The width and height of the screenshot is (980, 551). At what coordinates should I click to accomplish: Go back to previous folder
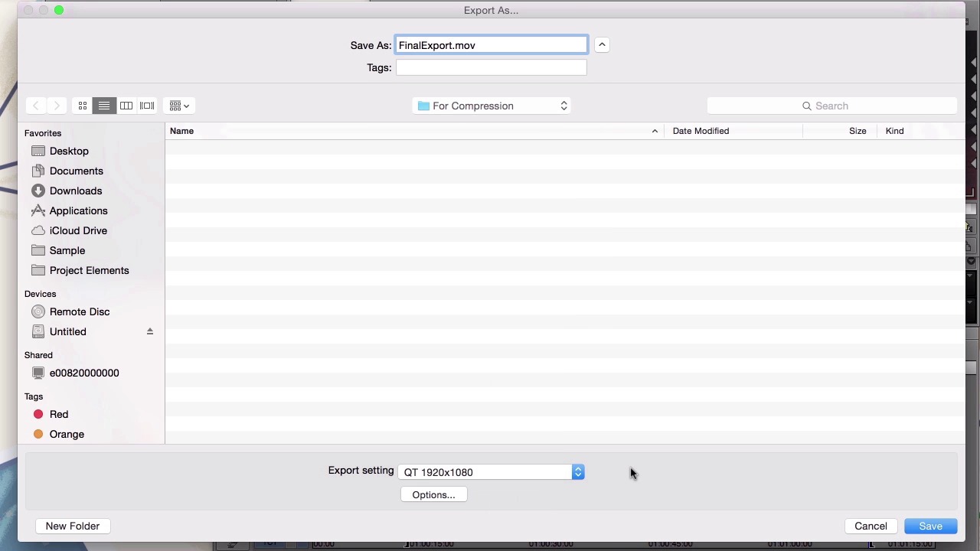[x=36, y=106]
